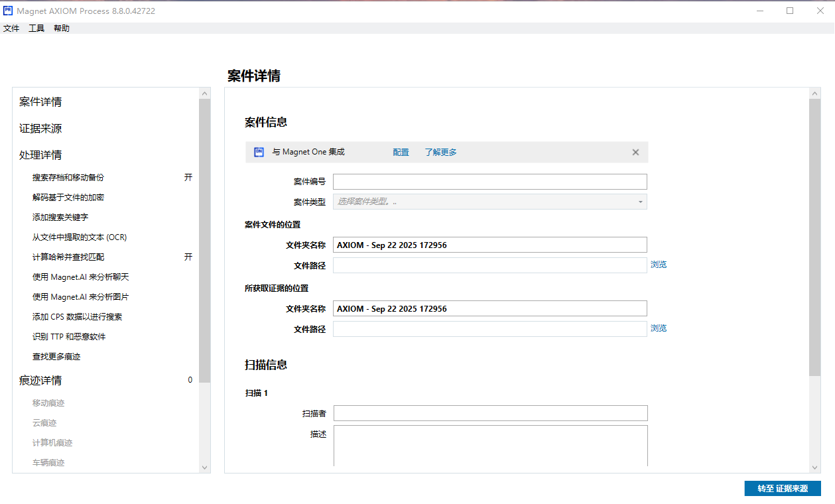Click the 转至 证据来源 button
Screen dimensions: 835x504
click(782, 488)
